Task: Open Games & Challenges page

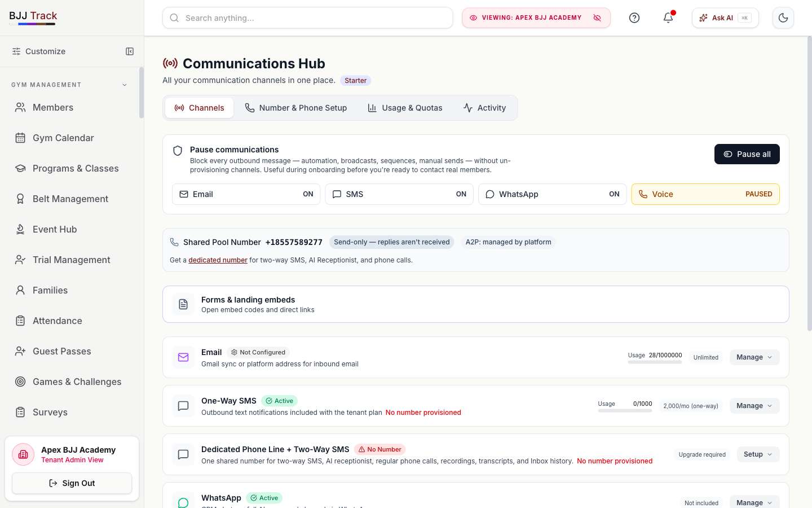Action: [x=72, y=382]
